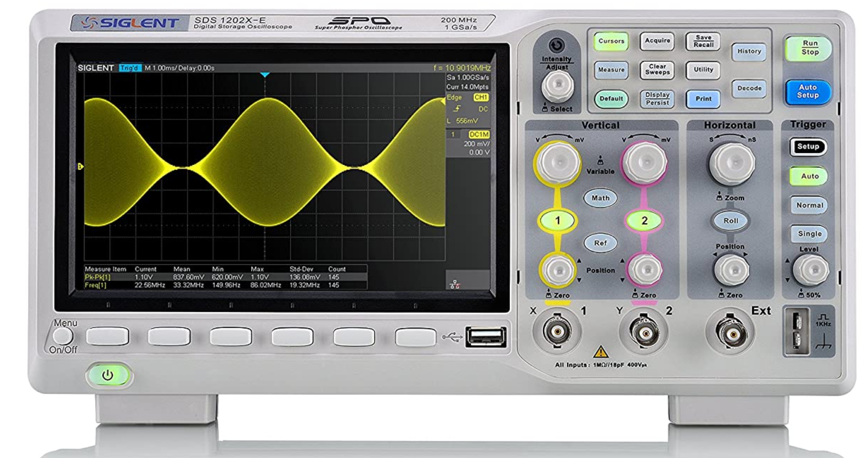Open the Utility menu
The width and height of the screenshot is (868, 458).
(x=703, y=70)
